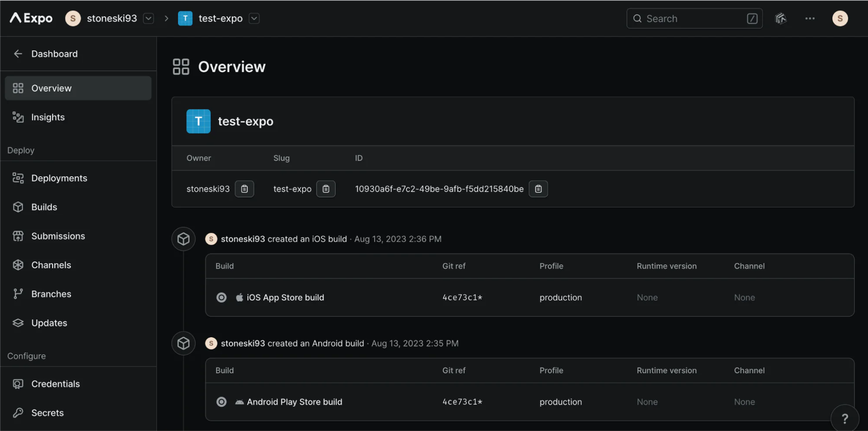The height and width of the screenshot is (431, 868).
Task: Open the Android Play Store build
Action: [294, 402]
